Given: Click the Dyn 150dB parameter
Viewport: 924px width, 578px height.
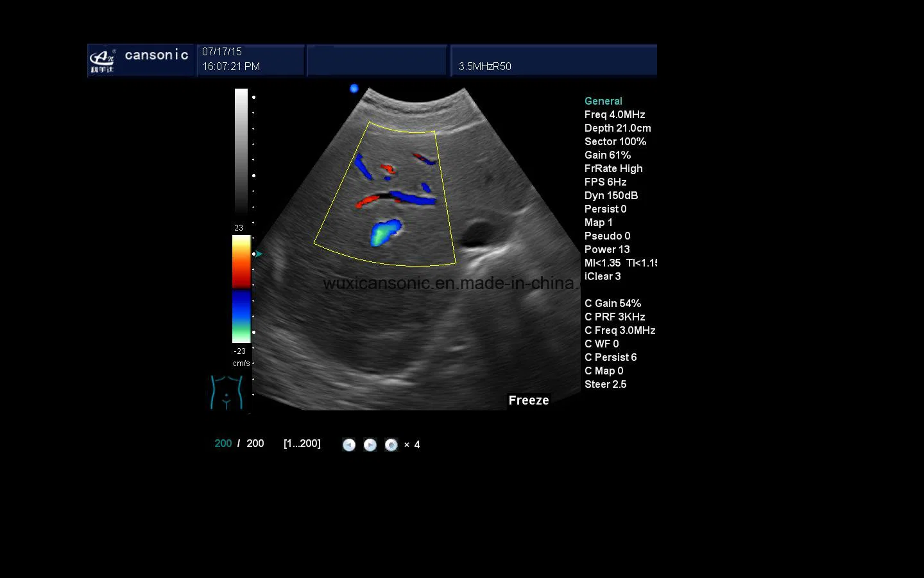Looking at the screenshot, I should (612, 195).
